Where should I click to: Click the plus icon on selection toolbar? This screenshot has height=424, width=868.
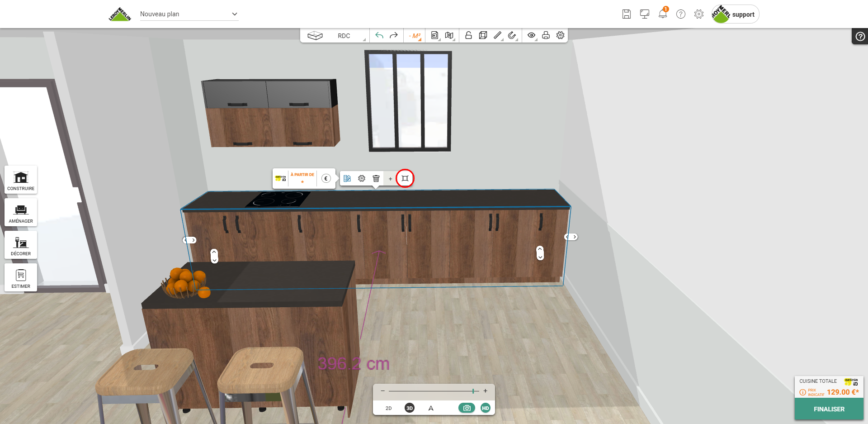pos(391,179)
